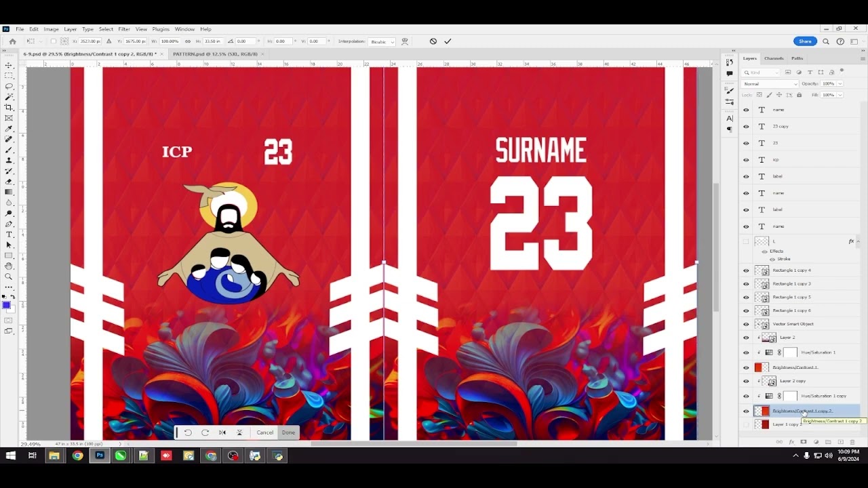Click the link width and height icon
868x488 pixels.
(x=188, y=41)
